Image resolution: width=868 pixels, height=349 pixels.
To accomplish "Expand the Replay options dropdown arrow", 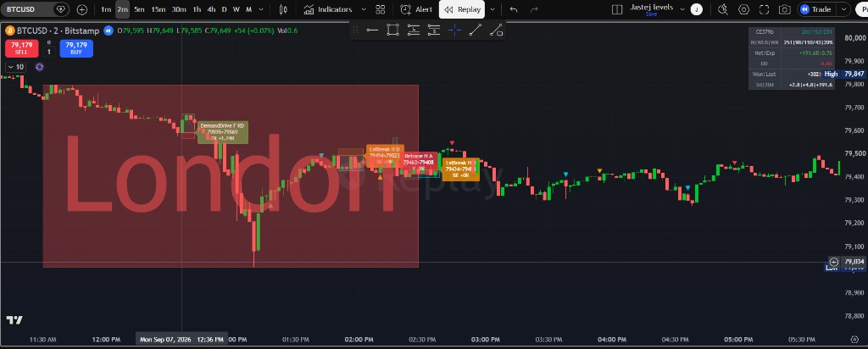I will pyautogui.click(x=492, y=9).
